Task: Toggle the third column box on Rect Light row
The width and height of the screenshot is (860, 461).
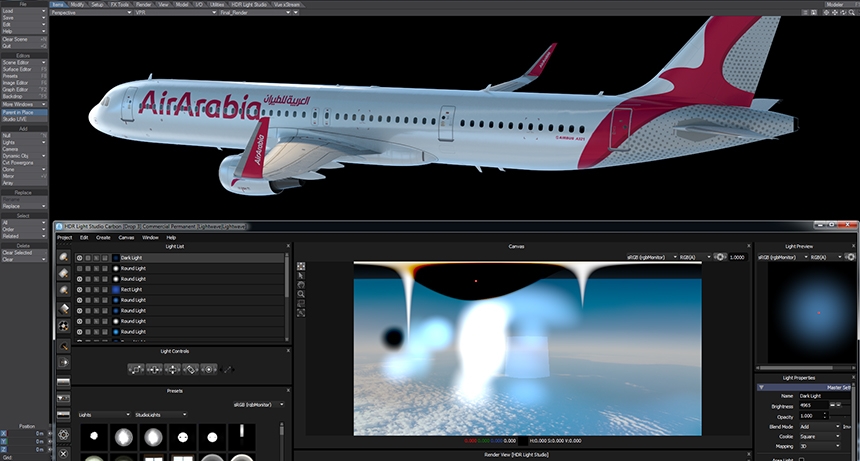Action: click(x=96, y=289)
